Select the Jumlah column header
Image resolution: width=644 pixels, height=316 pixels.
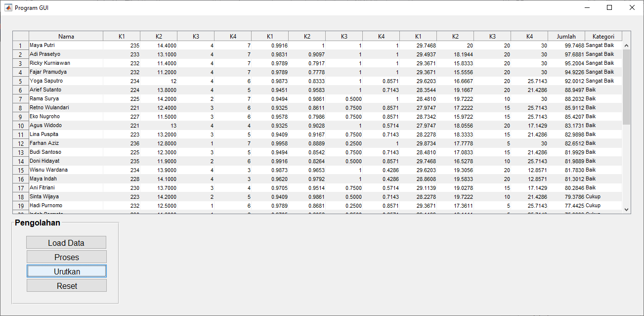566,36
